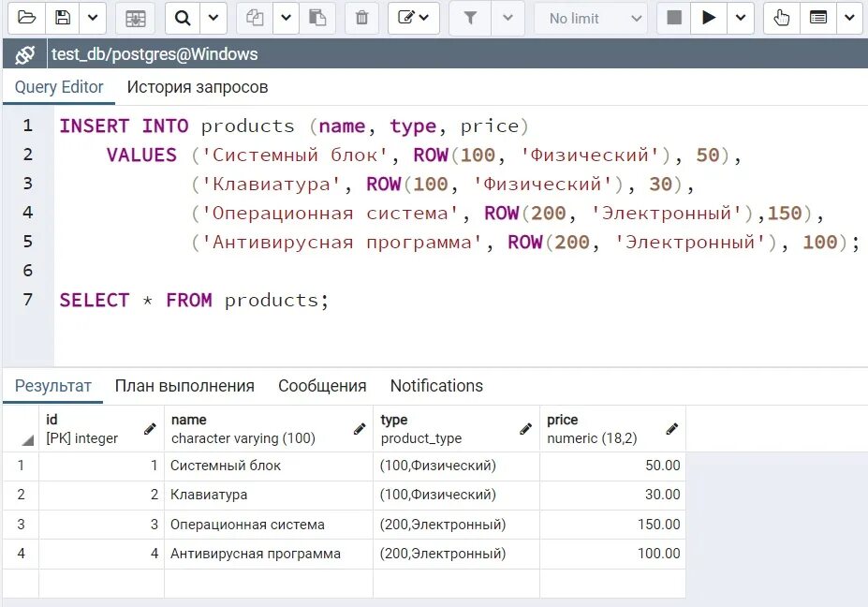The width and height of the screenshot is (868, 607).
Task: Expand the Save options dropdown arrow
Action: coord(93,18)
